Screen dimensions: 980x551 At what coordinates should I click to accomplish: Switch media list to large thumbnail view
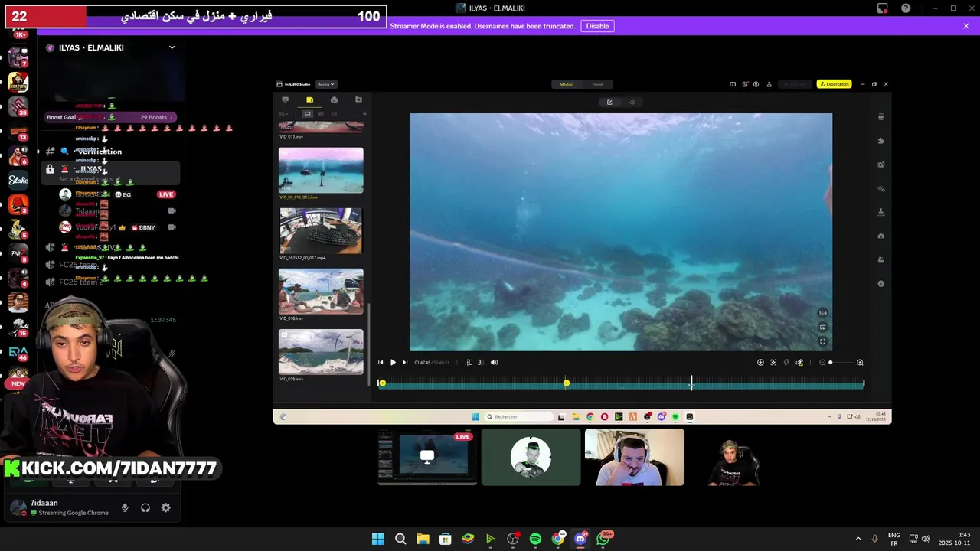click(307, 114)
